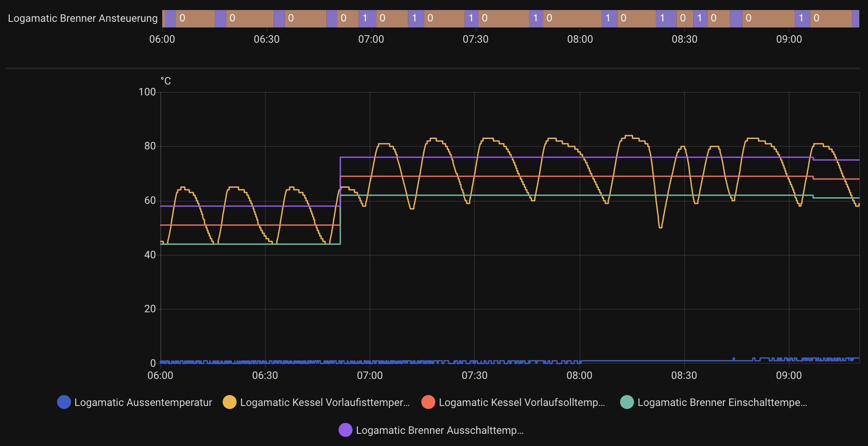Click the red Kessel Vorlaufsolltemperatur legend circle
The height and width of the screenshot is (446, 868).
[x=428, y=402]
